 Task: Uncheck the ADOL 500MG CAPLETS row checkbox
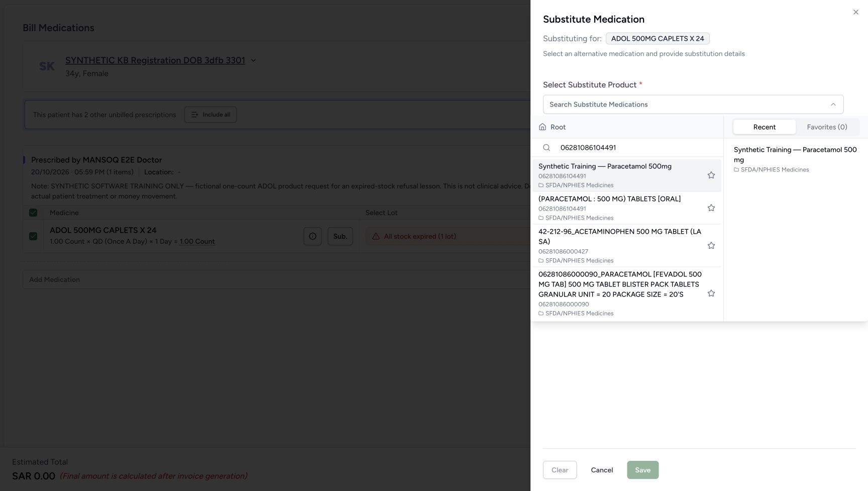(33, 236)
